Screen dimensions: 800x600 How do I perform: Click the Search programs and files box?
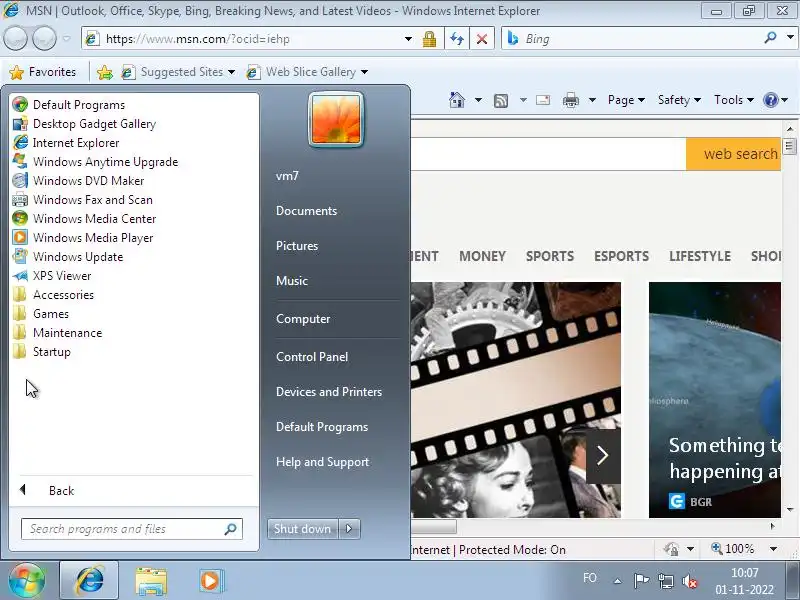click(132, 529)
